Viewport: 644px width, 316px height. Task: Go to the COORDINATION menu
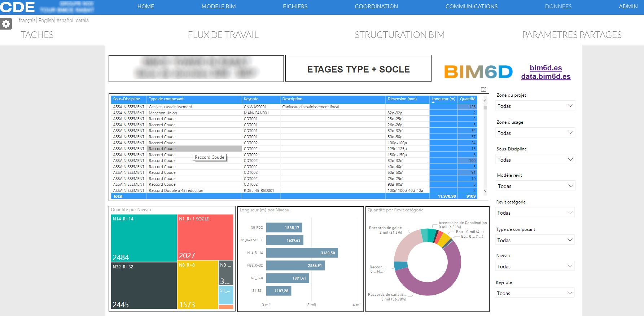point(376,6)
